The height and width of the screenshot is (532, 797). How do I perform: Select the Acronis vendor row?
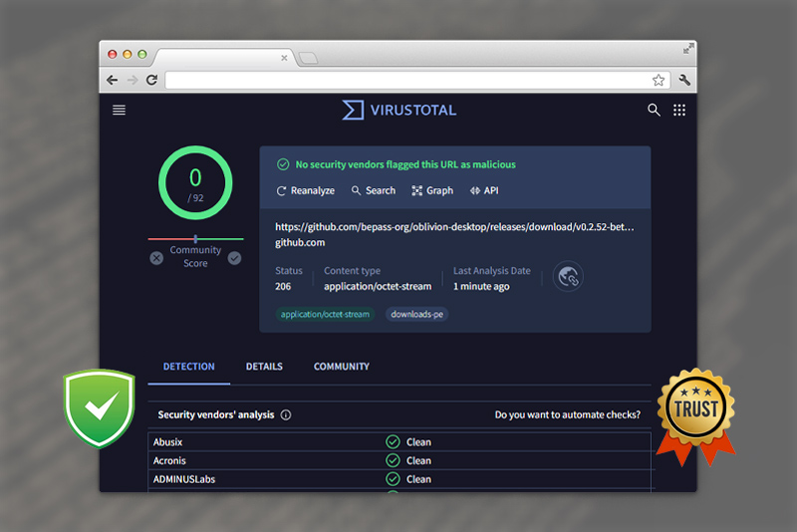pos(399,460)
